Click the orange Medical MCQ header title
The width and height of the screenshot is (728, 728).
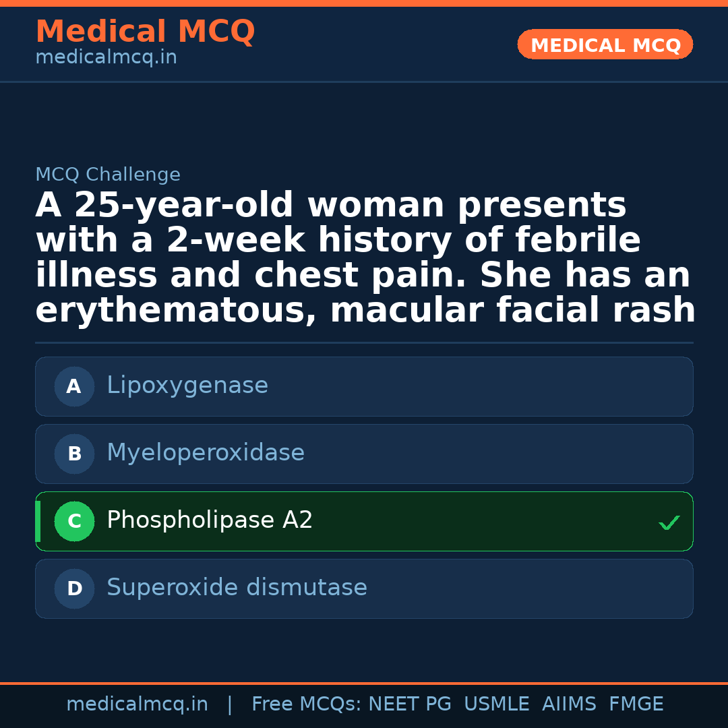pyautogui.click(x=145, y=32)
